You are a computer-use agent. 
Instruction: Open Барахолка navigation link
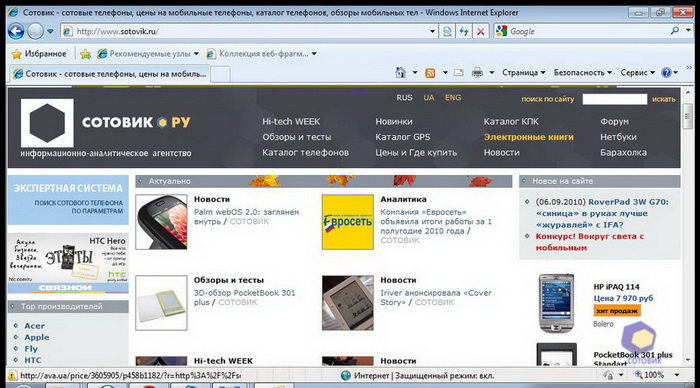coord(623,153)
